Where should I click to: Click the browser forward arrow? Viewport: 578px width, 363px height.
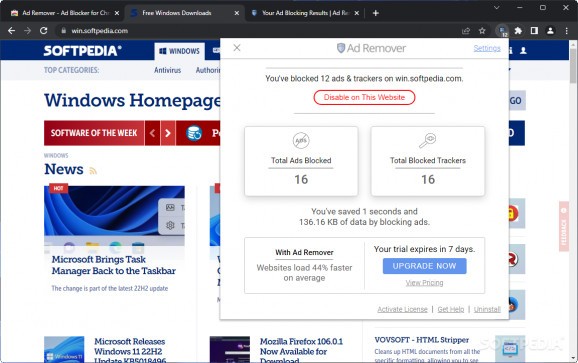[x=28, y=31]
